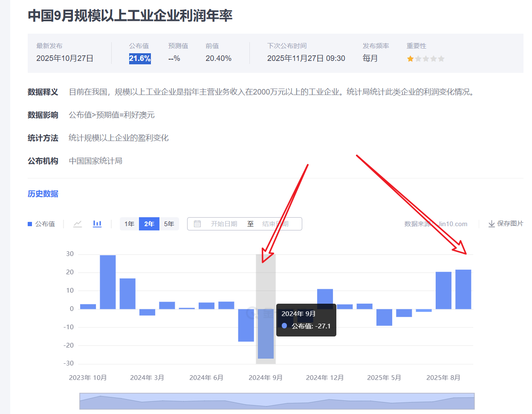Switch time range to 1年
532x414 pixels.
[130, 223]
